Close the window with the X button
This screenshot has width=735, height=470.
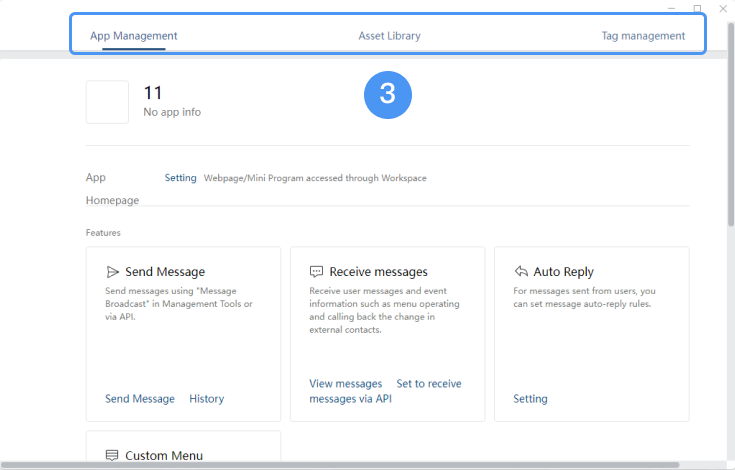(x=722, y=8)
